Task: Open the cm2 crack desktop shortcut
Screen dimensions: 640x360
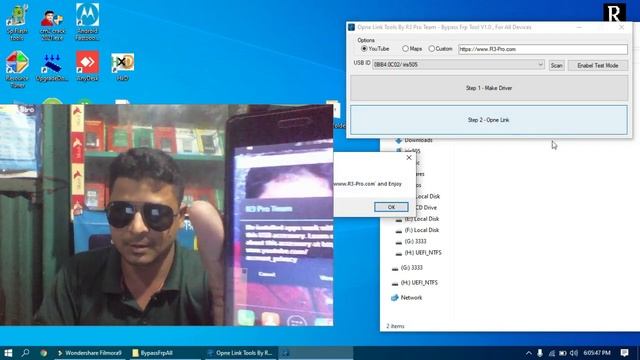Action: pos(52,23)
